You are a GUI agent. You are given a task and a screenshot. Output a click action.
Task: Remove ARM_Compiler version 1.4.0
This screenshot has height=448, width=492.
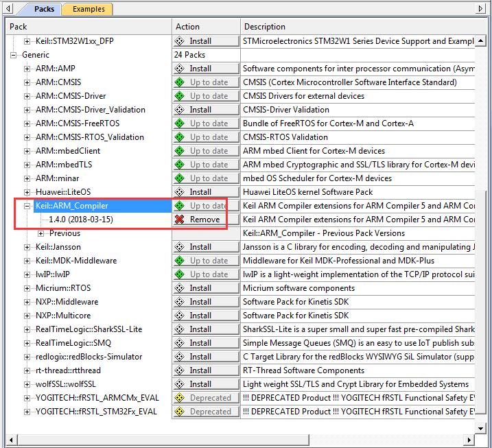(x=206, y=220)
